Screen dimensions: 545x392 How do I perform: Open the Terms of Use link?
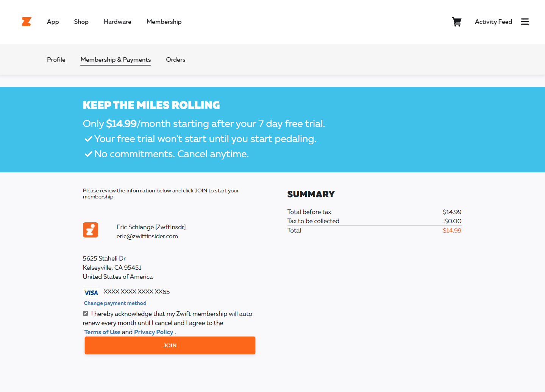click(102, 332)
